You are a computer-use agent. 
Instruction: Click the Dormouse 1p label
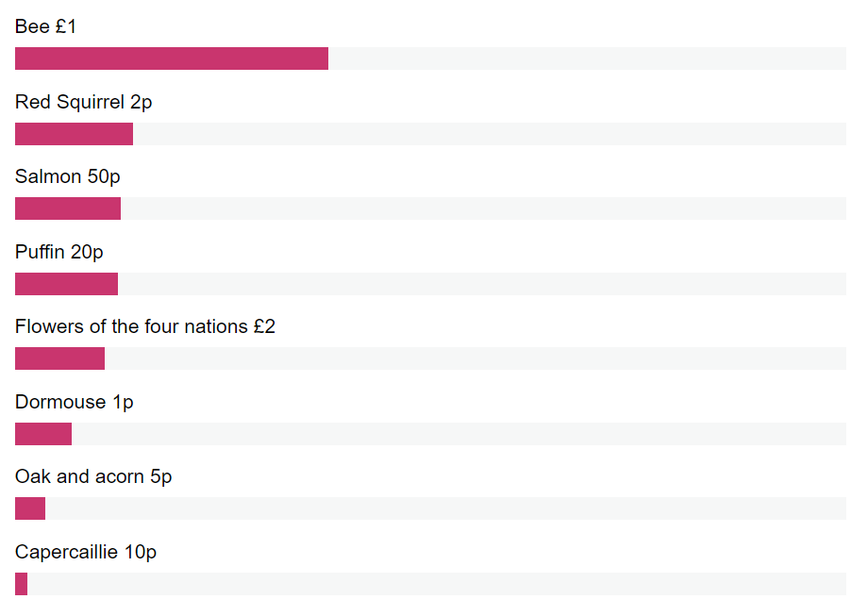click(75, 403)
